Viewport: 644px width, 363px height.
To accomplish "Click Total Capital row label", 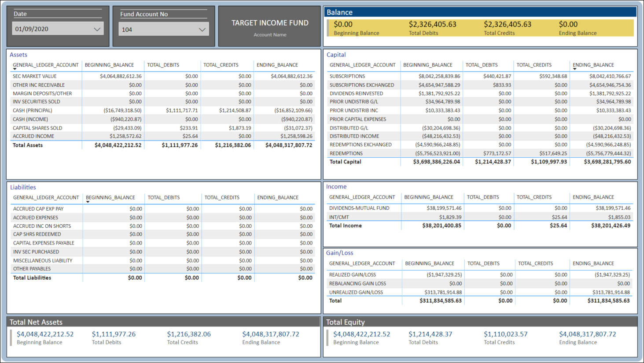I will pos(346,162).
